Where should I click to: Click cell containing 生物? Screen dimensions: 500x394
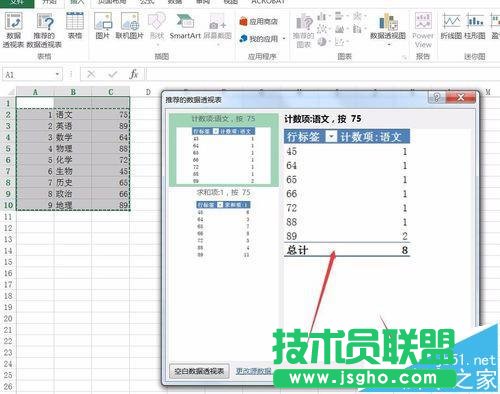(x=73, y=171)
